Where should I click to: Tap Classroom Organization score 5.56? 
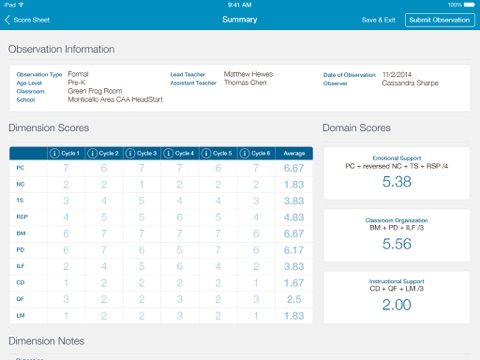coord(397,244)
